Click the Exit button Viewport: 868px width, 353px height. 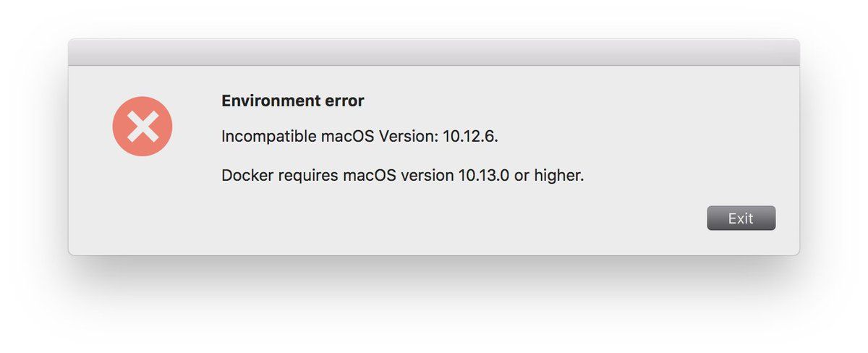[x=741, y=218]
